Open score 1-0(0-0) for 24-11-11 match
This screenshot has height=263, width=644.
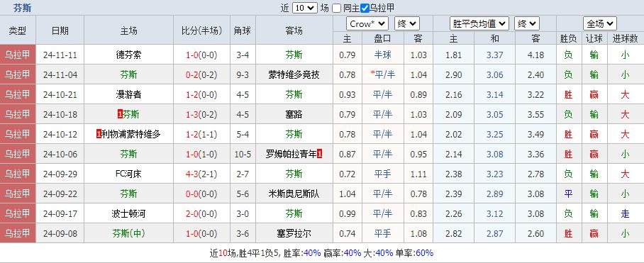[x=201, y=55]
